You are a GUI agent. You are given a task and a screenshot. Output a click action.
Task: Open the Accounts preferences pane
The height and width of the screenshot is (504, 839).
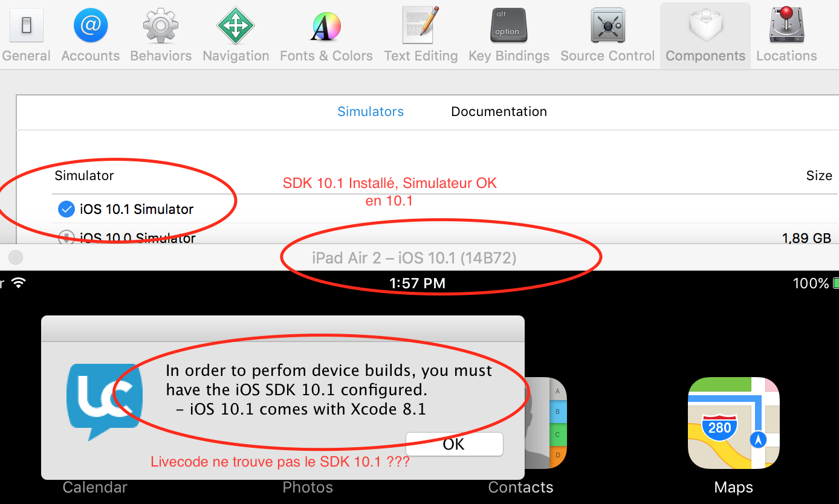(x=91, y=34)
